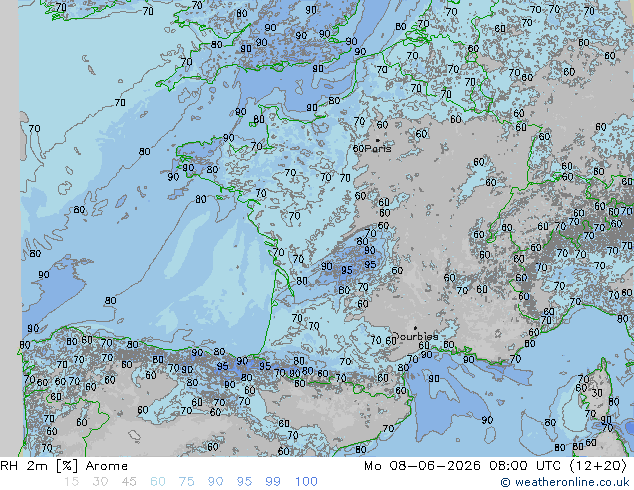Image resolution: width=634 pixels, height=490 pixels.
Task: Click the black dot marking Paris
Action: pos(378,141)
